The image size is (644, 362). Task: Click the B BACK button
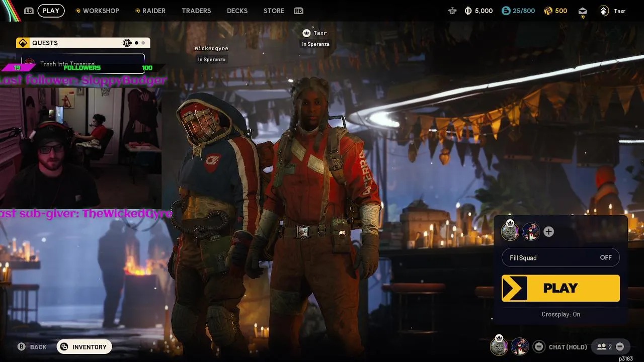(x=32, y=347)
